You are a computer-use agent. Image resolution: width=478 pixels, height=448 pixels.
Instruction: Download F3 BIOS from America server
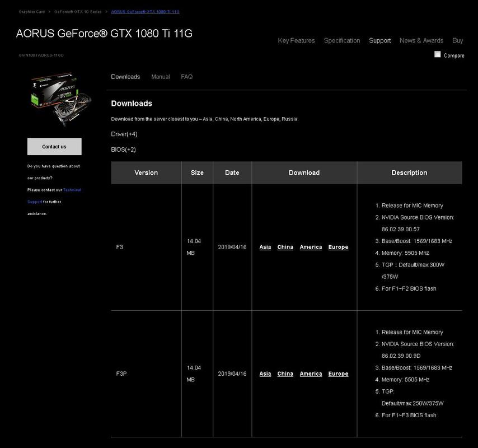click(311, 247)
